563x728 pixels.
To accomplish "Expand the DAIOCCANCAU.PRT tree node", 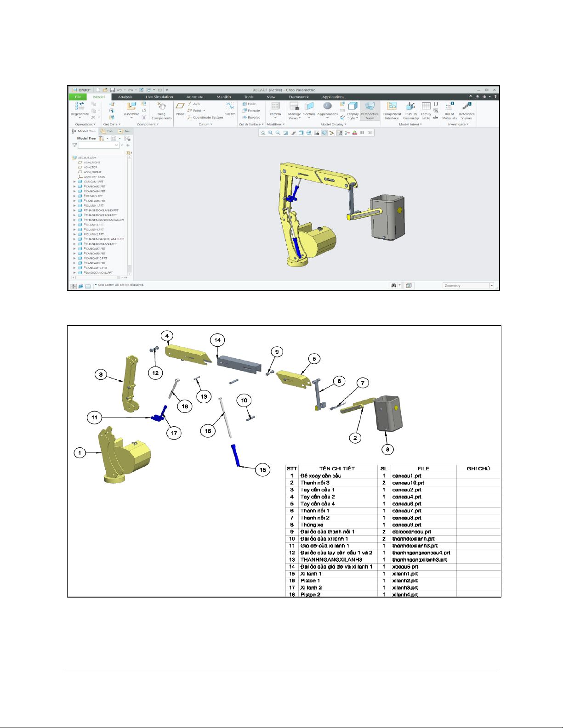I will pyautogui.click(x=74, y=273).
